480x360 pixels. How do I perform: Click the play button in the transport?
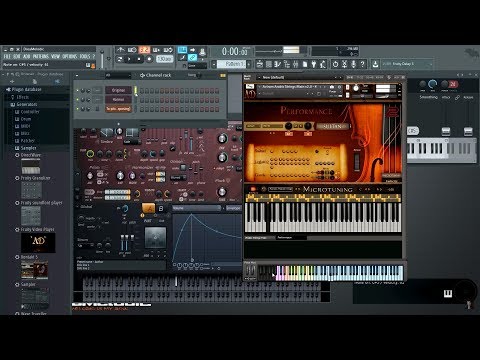coord(129,59)
